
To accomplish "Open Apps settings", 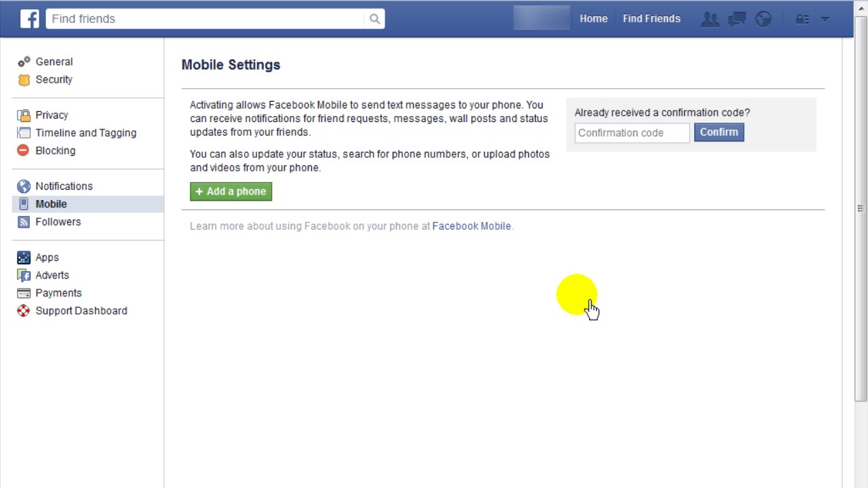I will [47, 258].
